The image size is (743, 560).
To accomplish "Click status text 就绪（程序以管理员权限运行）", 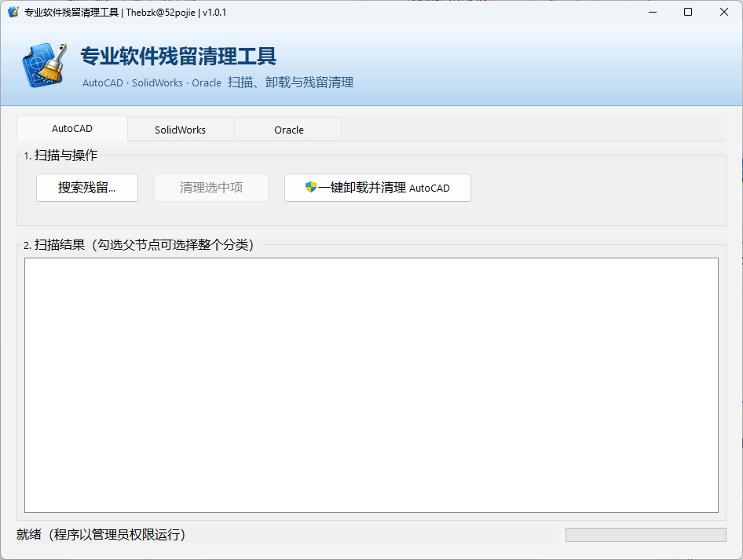I will point(101,535).
